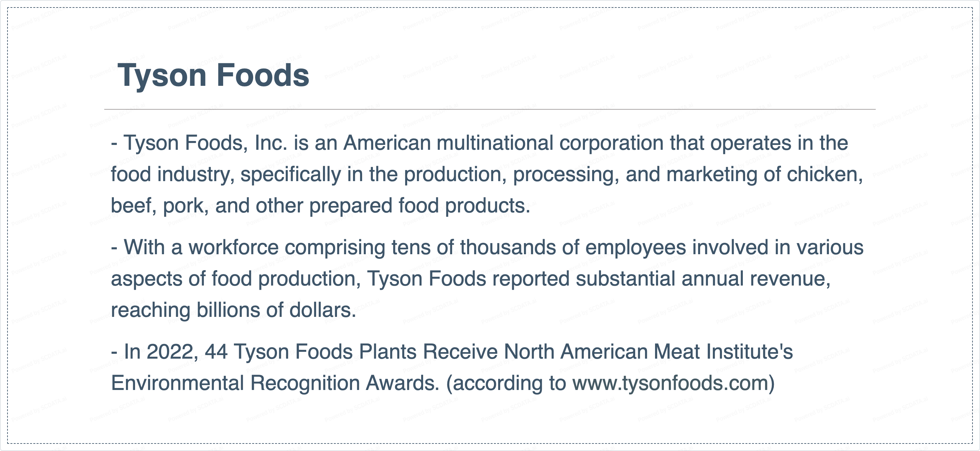Click the word "processing," in first paragraph
Viewport: 980px width, 451px height.
pyautogui.click(x=566, y=174)
